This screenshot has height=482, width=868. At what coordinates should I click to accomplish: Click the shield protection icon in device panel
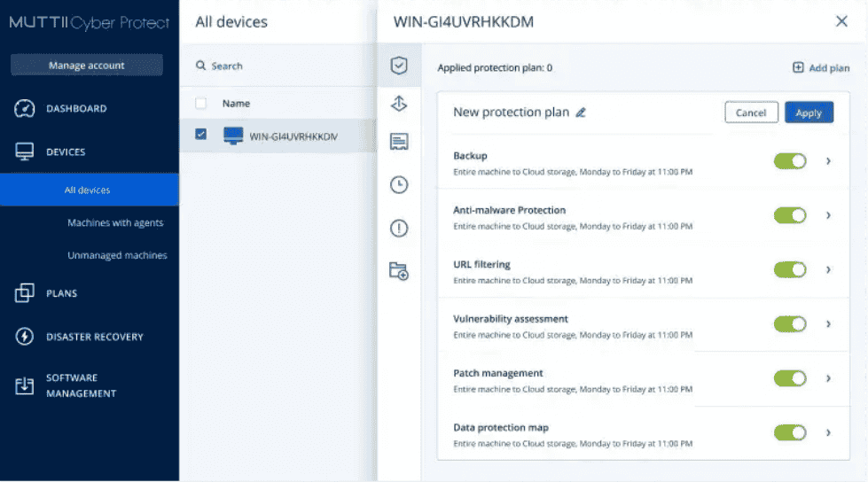[399, 66]
